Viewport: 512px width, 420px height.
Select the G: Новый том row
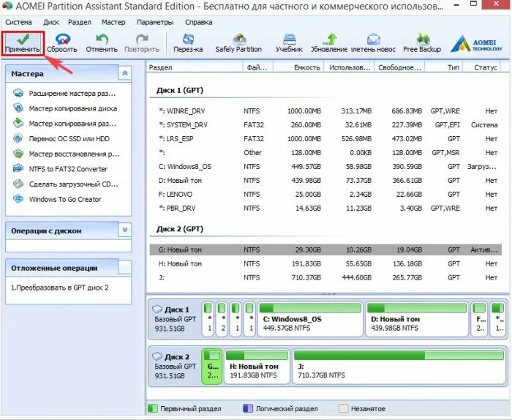pyautogui.click(x=325, y=250)
